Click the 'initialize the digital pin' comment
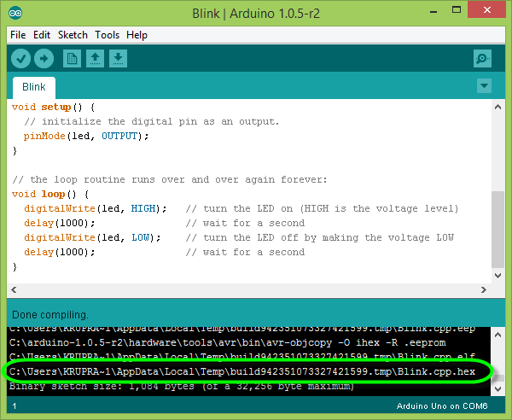Viewport: 512px width, 420px height. tap(152, 121)
